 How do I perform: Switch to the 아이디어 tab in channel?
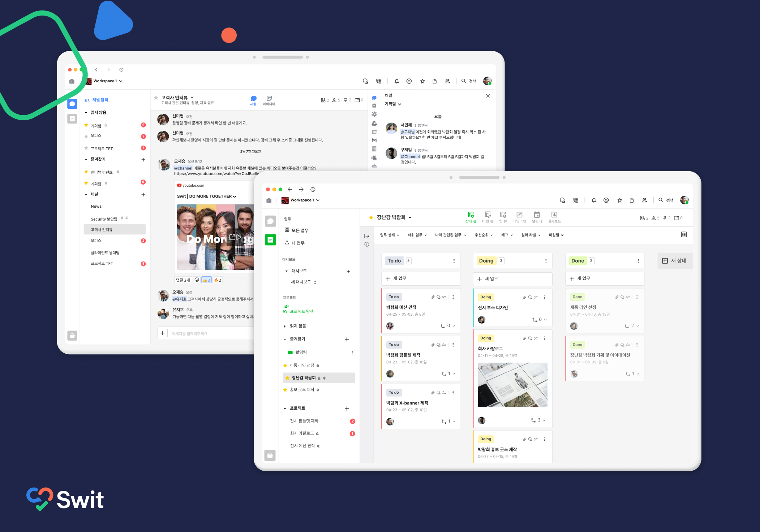269,100
